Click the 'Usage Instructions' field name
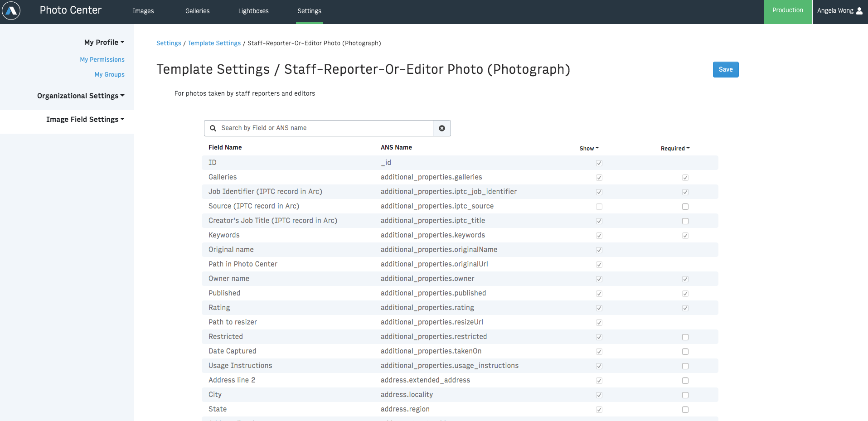Screen dimensions: 868x421 click(240, 366)
